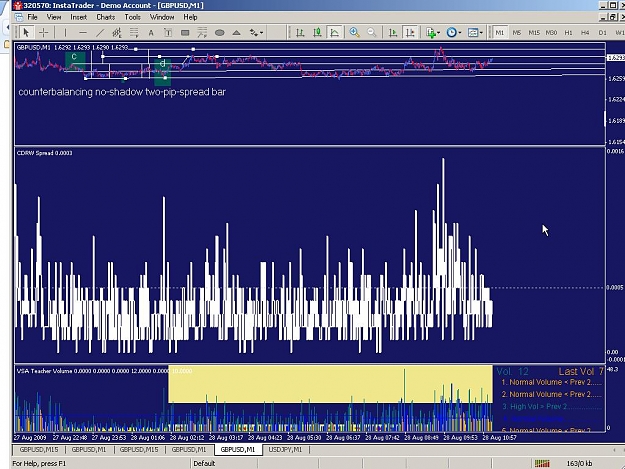Toggle candlestick chart display
625x469 pixels.
click(317, 33)
